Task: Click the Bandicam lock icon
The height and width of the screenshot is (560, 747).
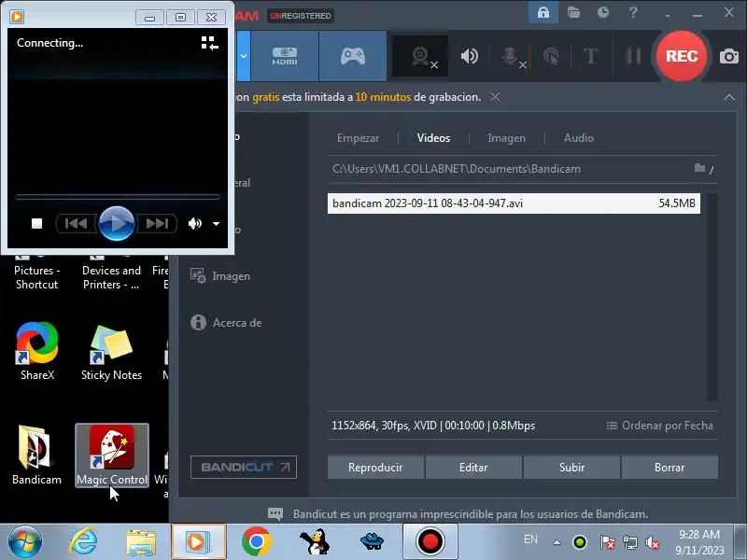Action: coord(543,12)
